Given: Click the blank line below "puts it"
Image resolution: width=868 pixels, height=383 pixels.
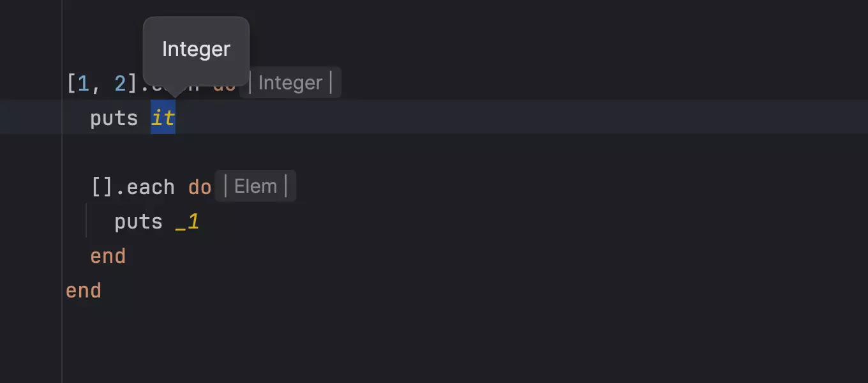Looking at the screenshot, I should pyautogui.click(x=255, y=153).
